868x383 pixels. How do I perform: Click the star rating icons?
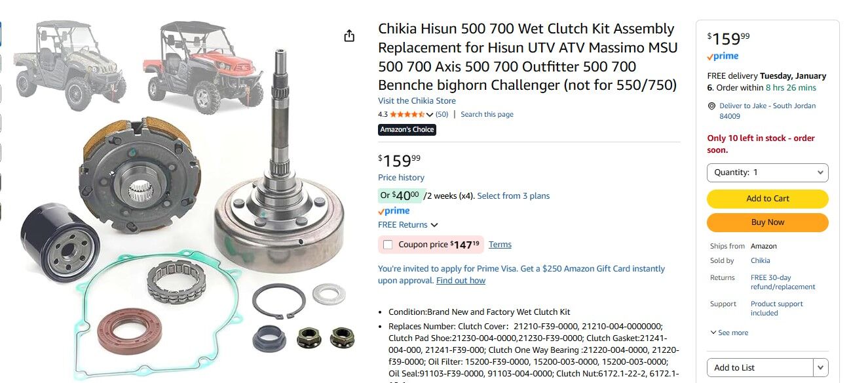(x=407, y=114)
